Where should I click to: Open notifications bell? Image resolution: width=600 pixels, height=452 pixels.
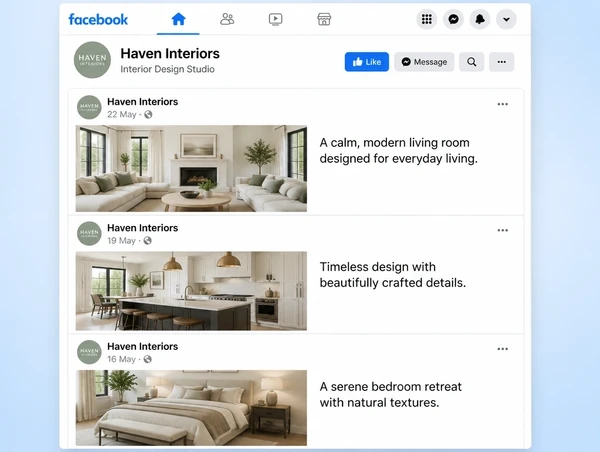480,19
